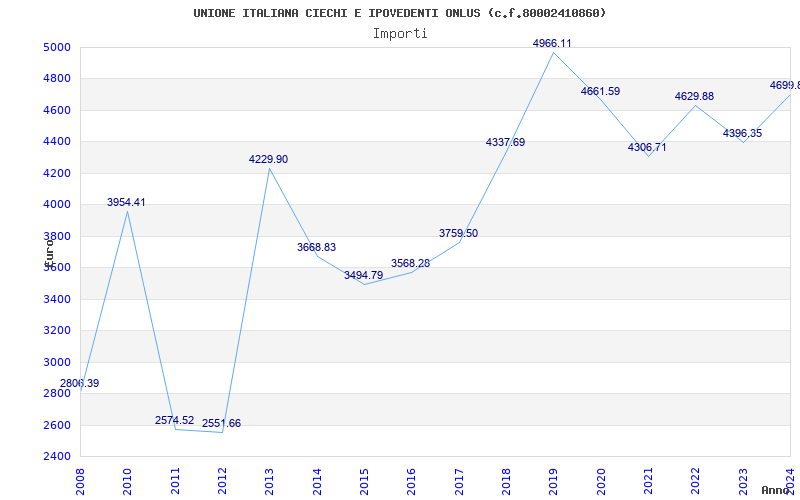Click y-axis tick label 3200
This screenshot has width=800, height=500.
(x=57, y=331)
